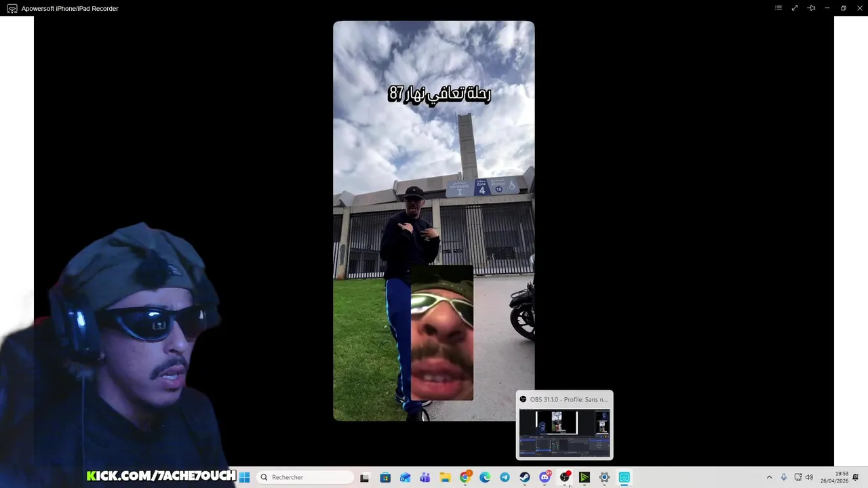Open Telegram from the taskbar

point(505,477)
